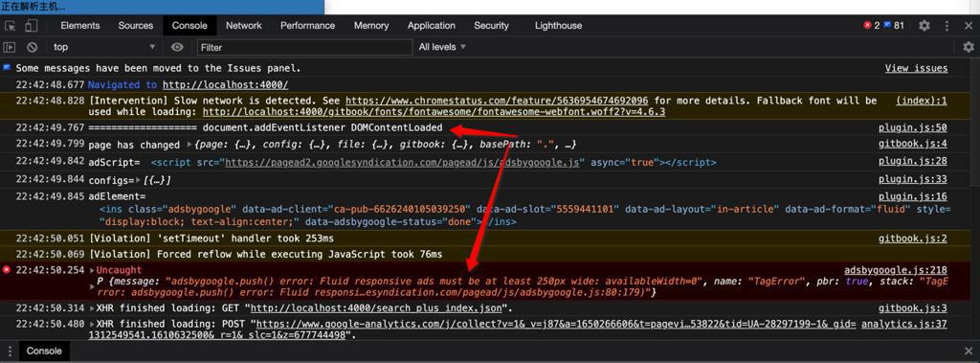Activate the inspect element picker icon
The height and width of the screenshot is (363, 980).
pos(10,26)
